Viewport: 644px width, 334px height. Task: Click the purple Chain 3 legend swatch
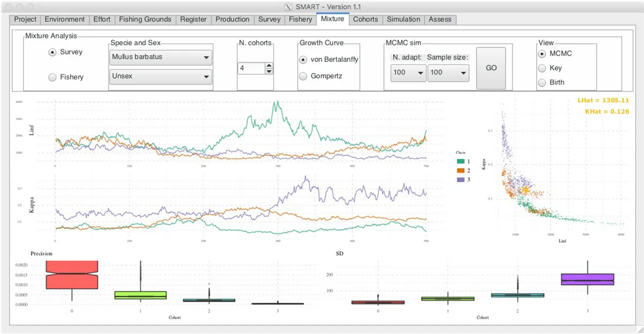point(460,179)
